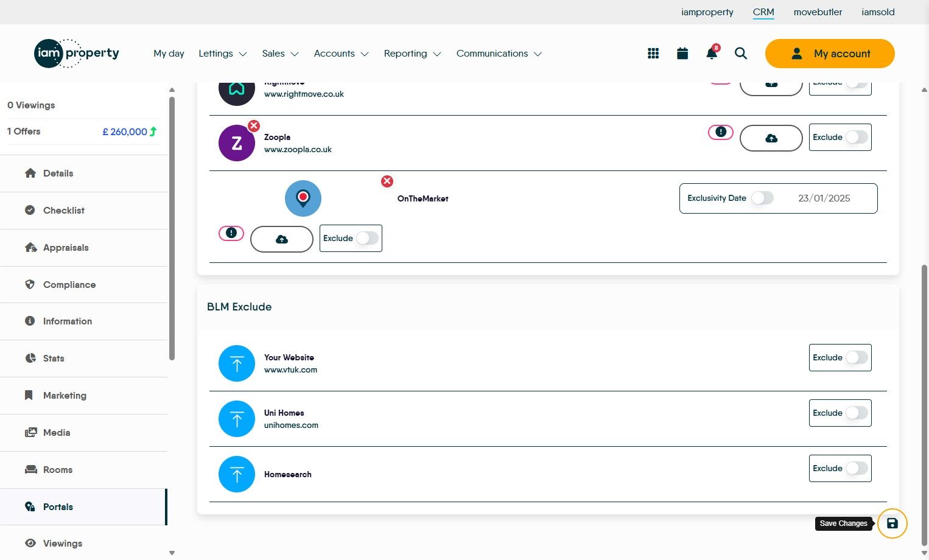Click the OnTheMarket cloud upload button

point(282,239)
